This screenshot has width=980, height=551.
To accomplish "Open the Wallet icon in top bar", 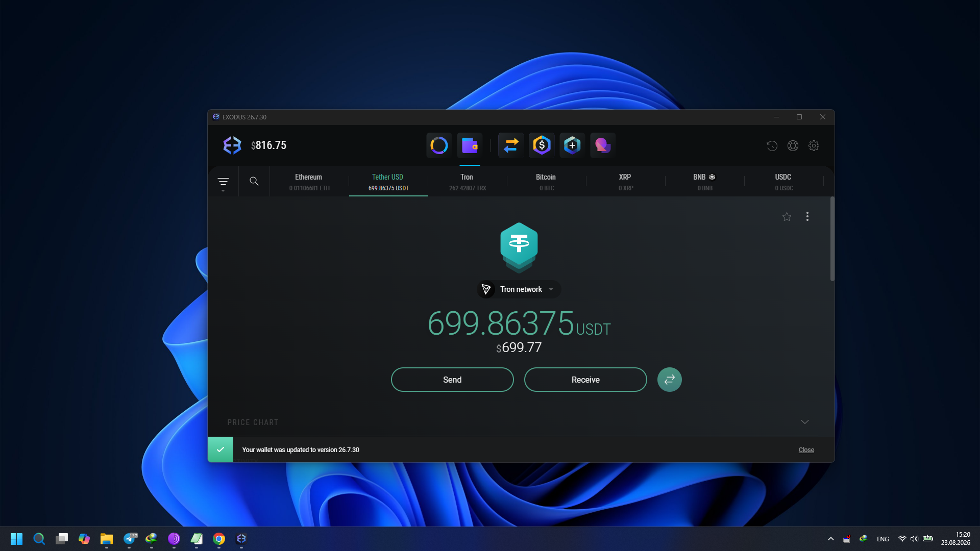I will click(x=470, y=145).
